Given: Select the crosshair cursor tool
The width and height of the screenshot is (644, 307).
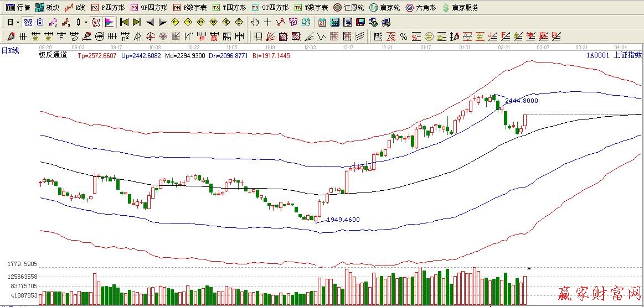Looking at the screenshot, I should coord(267,22).
